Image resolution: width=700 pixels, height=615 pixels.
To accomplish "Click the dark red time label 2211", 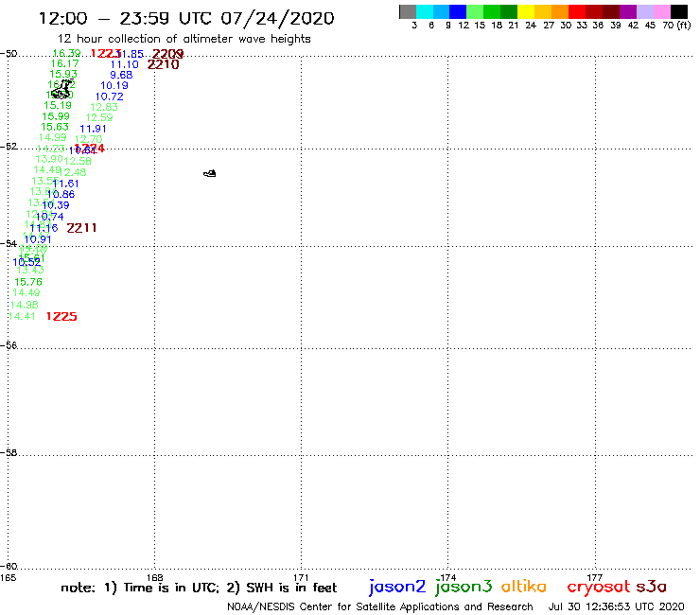I will pos(81,228).
